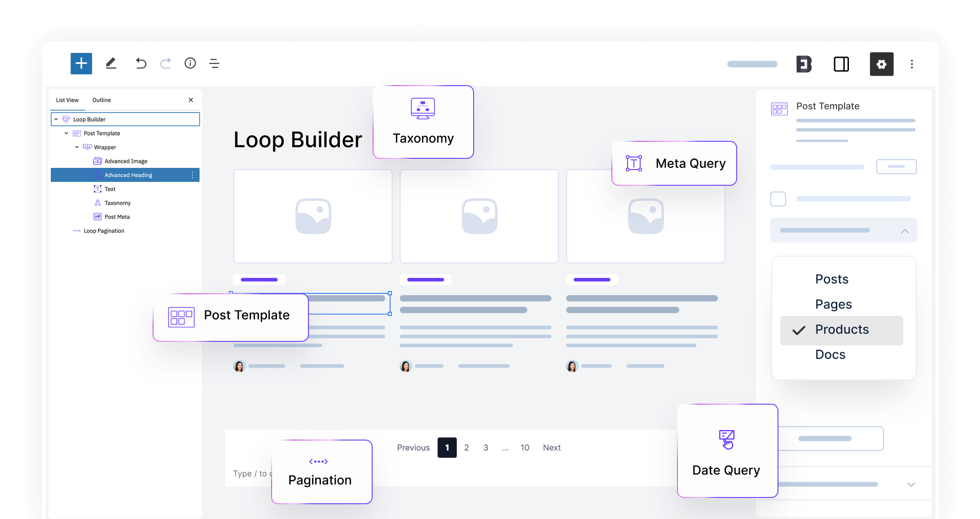Open the three-dot options menu
This screenshot has width=980, height=519.
click(x=912, y=64)
